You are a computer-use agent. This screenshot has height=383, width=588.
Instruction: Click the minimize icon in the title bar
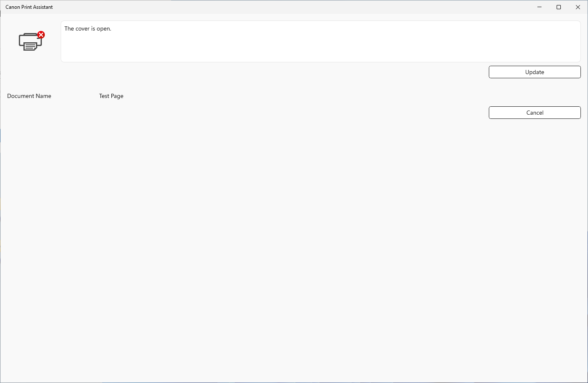[539, 7]
